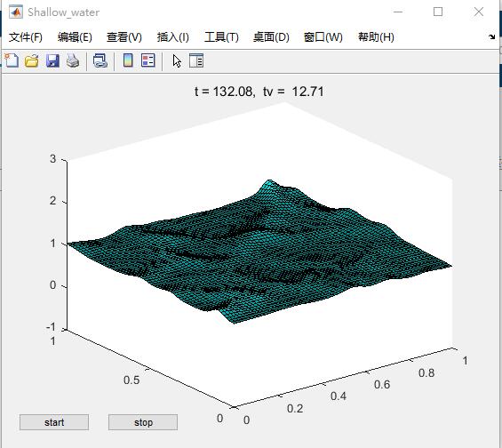Click the stop button
The image size is (502, 448).
point(143,422)
